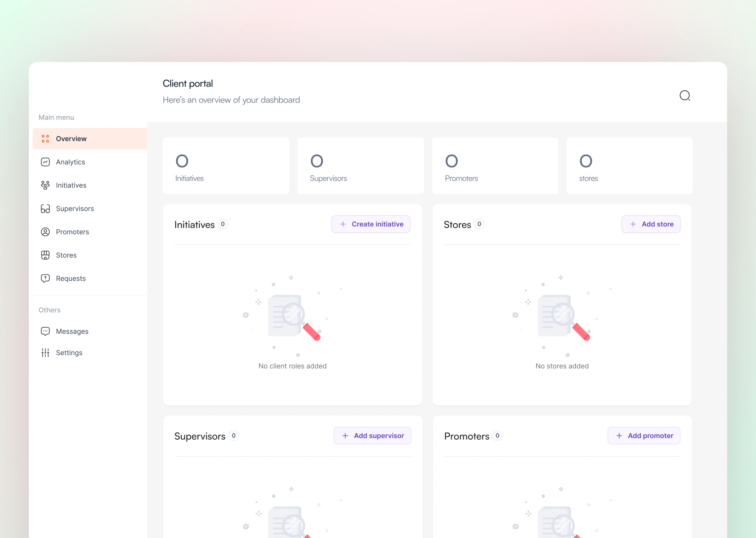Click the search magnifier icon
The image size is (756, 538).
click(x=685, y=96)
